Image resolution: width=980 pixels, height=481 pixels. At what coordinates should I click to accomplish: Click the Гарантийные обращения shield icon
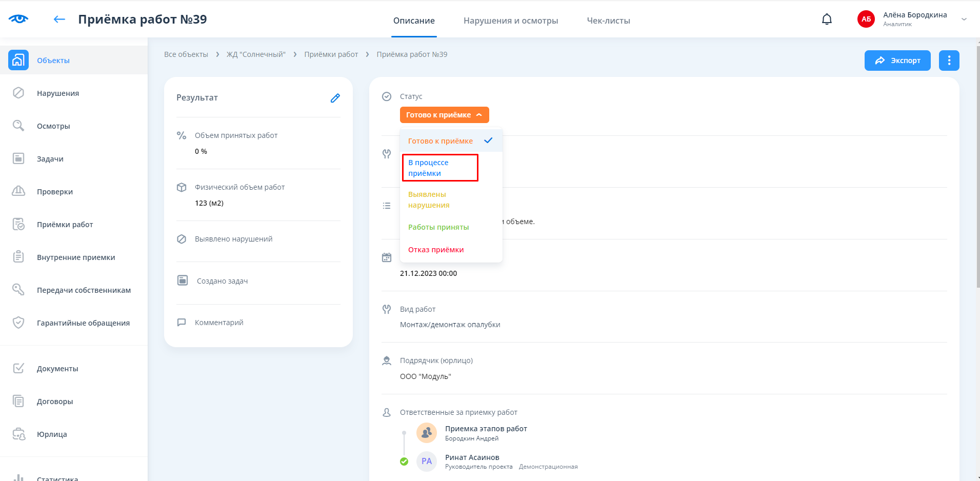tap(18, 323)
